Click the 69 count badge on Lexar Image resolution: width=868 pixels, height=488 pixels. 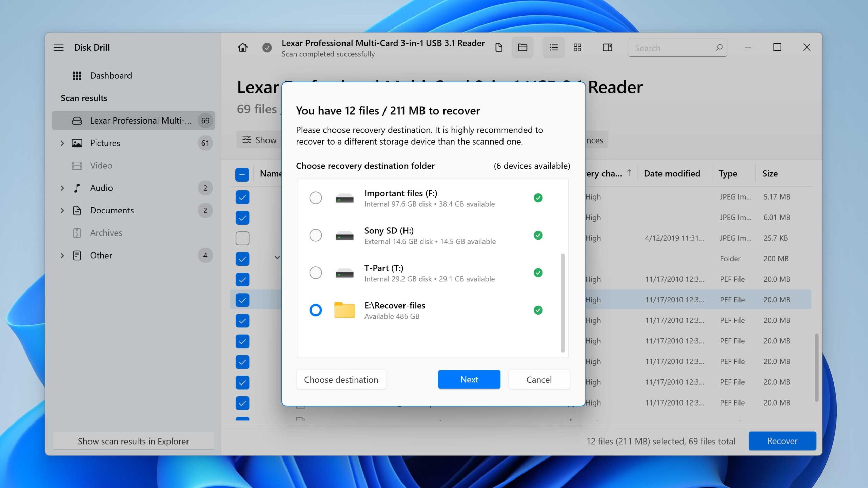click(205, 120)
